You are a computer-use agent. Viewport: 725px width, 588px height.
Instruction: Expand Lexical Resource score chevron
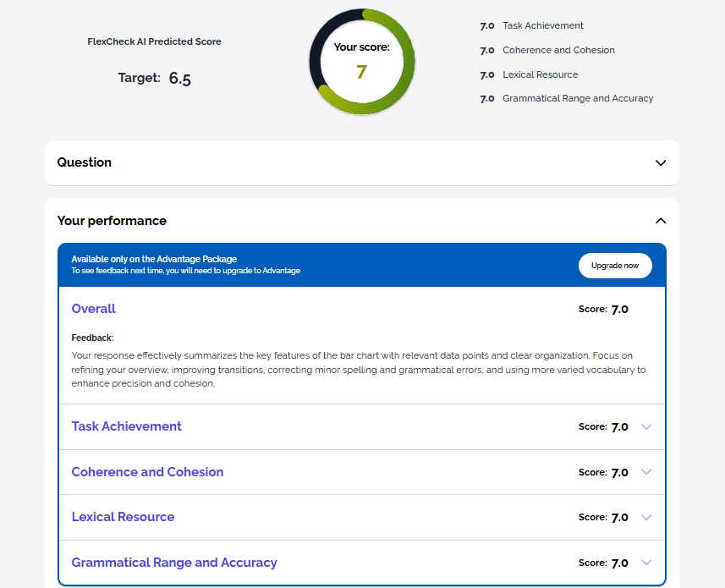[x=646, y=517]
